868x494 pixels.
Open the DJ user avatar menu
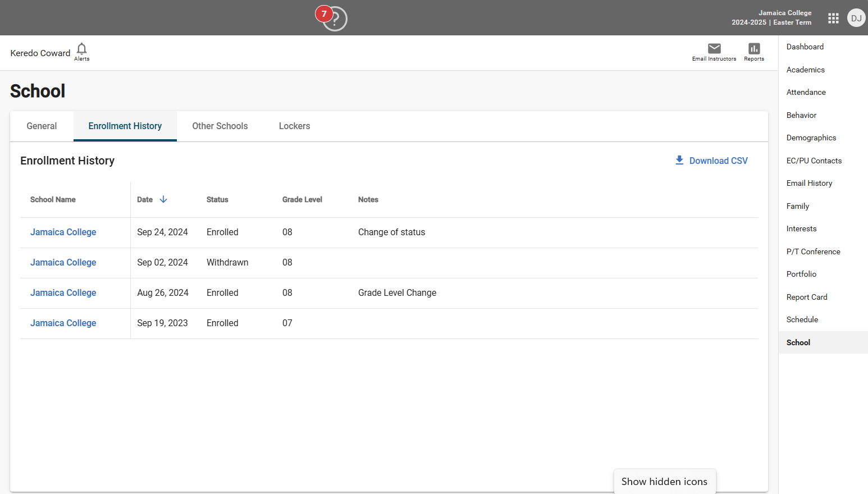coord(856,18)
